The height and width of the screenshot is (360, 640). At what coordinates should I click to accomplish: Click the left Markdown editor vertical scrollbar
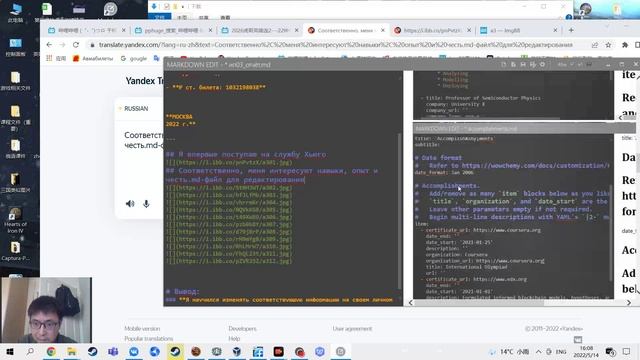point(400,210)
